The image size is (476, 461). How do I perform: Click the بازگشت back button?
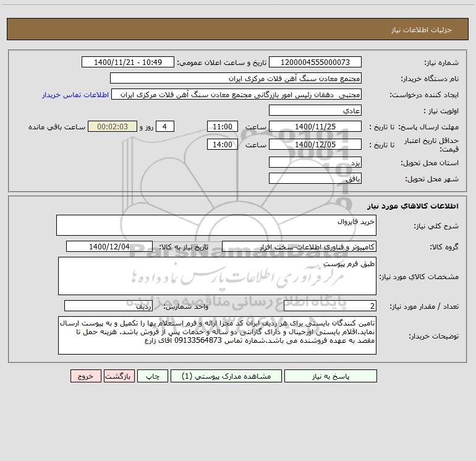[119, 376]
